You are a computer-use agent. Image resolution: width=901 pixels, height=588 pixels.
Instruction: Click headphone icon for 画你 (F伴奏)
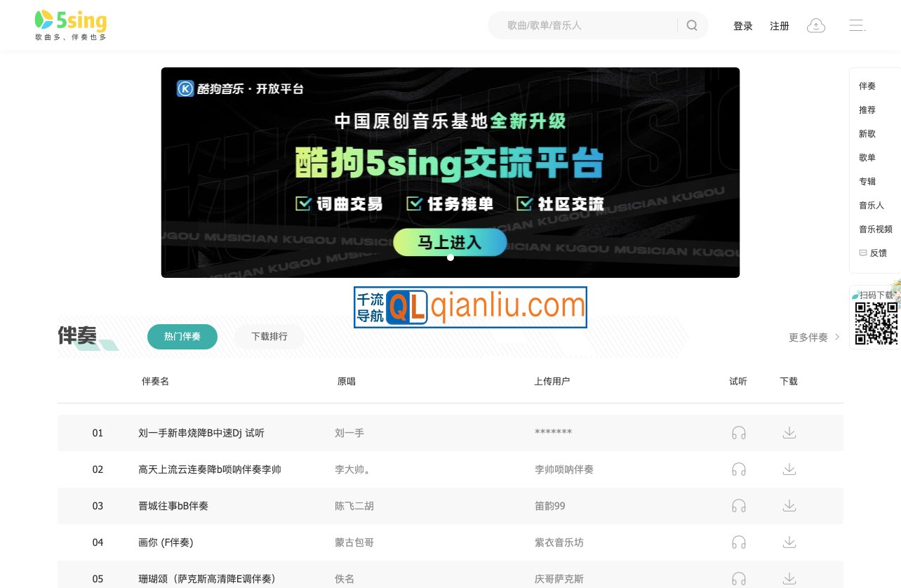(x=739, y=542)
